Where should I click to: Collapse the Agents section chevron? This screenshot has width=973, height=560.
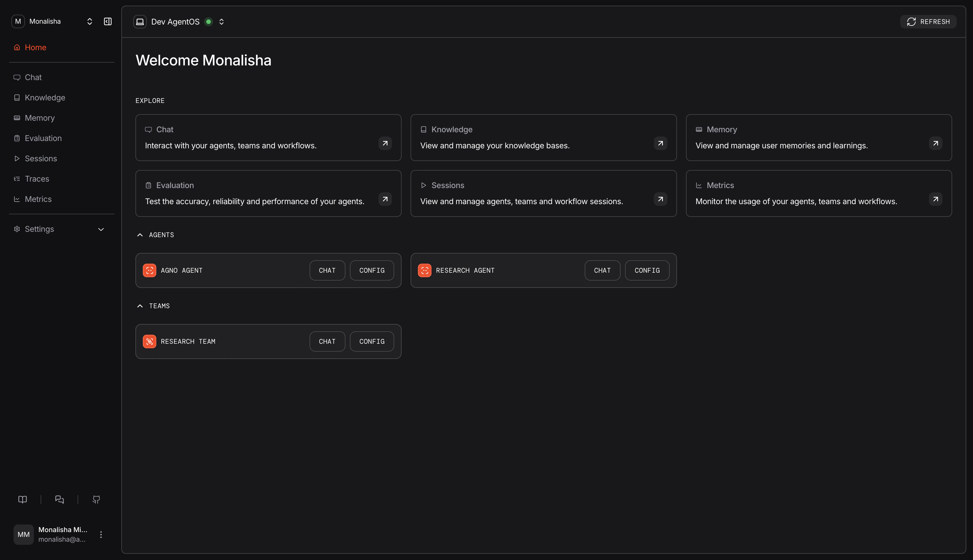tap(140, 235)
